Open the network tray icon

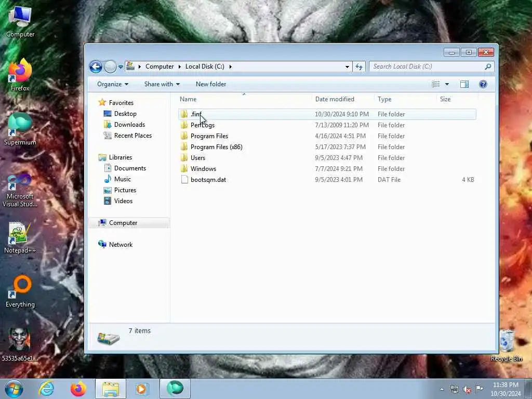pyautogui.click(x=454, y=390)
